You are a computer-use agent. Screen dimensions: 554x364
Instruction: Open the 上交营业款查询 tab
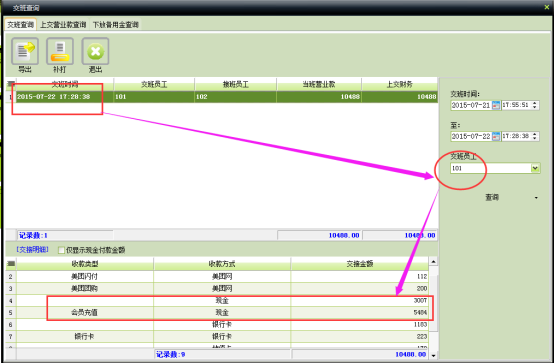point(63,25)
